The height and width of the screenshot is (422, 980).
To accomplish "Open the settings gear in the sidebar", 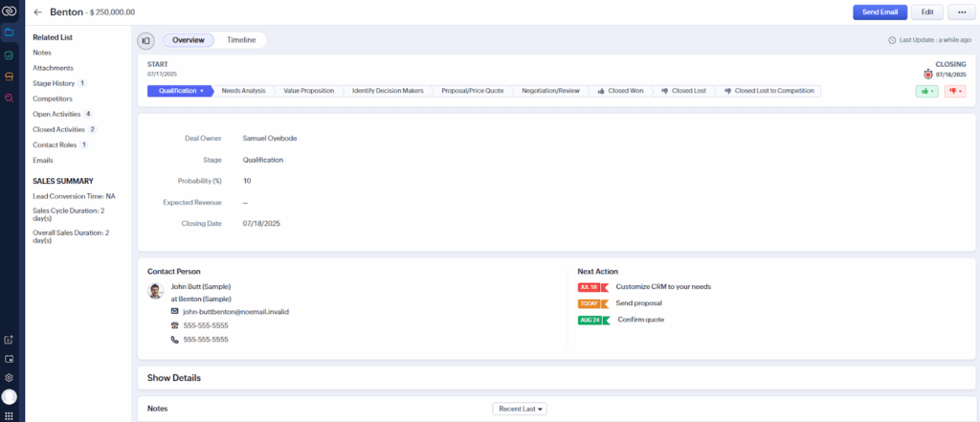I will click(x=9, y=377).
